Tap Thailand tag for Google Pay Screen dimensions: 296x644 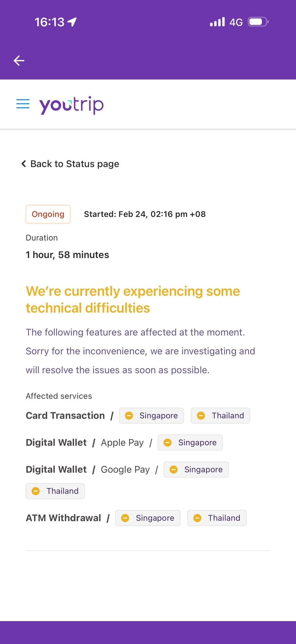pos(55,491)
